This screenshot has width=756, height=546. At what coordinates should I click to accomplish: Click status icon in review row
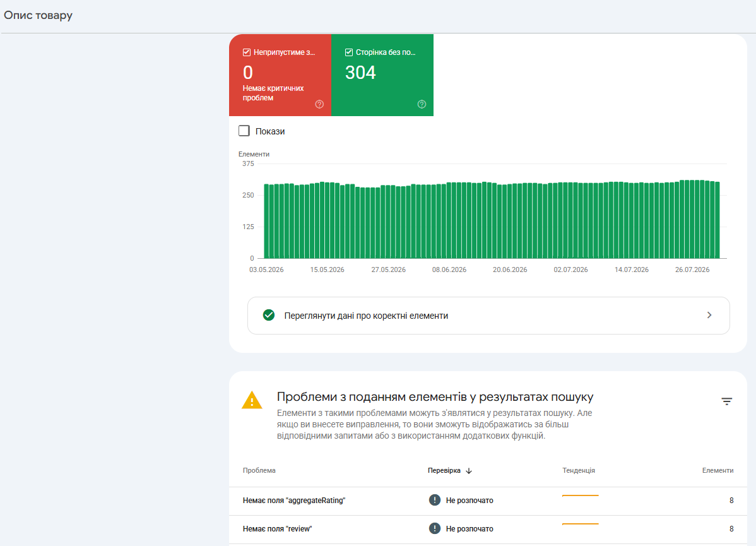coord(434,528)
